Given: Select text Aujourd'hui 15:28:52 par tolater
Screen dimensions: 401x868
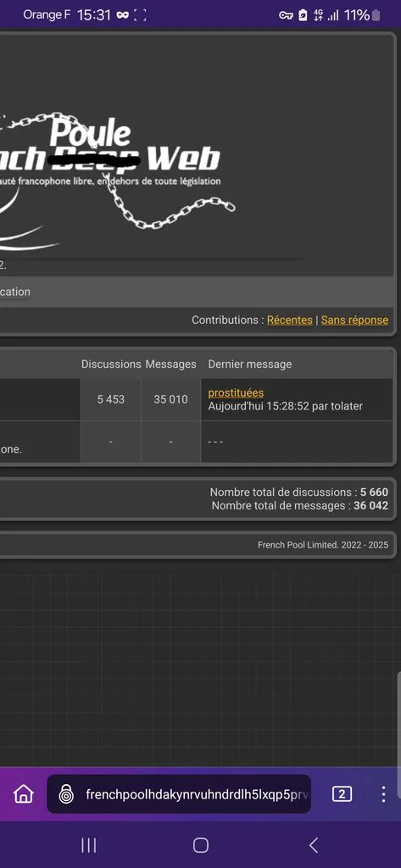Looking at the screenshot, I should coord(285,406).
